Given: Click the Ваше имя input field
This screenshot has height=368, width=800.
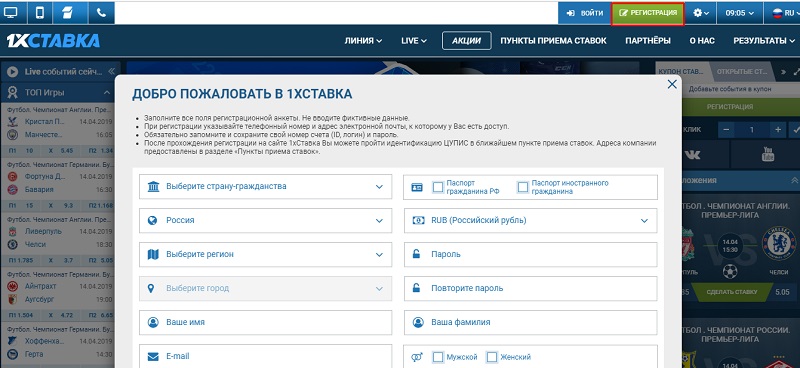Looking at the screenshot, I should [265, 323].
